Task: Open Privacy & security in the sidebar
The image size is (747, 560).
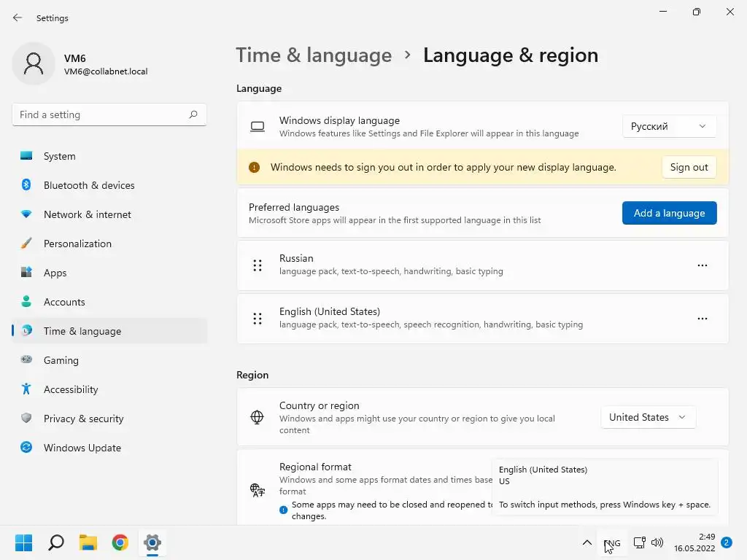Action: click(109, 418)
